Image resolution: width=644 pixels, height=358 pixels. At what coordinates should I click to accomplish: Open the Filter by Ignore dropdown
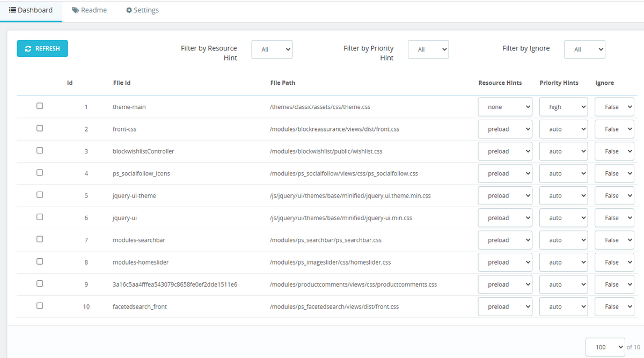coord(584,49)
